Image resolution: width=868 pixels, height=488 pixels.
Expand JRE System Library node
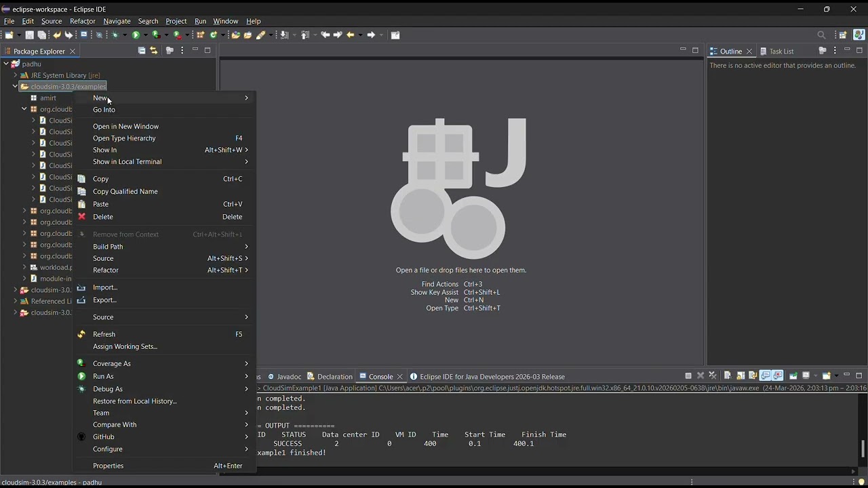[x=15, y=75]
